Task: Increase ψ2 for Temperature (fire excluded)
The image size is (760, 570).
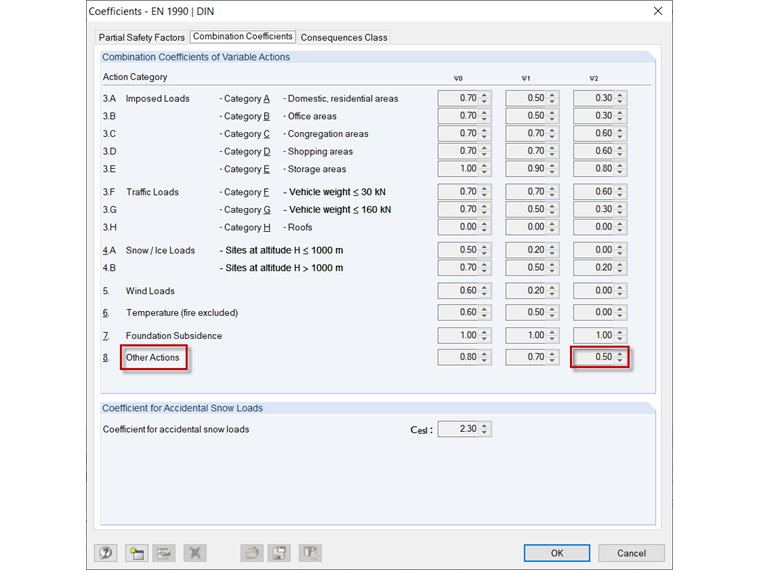Action: (620, 309)
